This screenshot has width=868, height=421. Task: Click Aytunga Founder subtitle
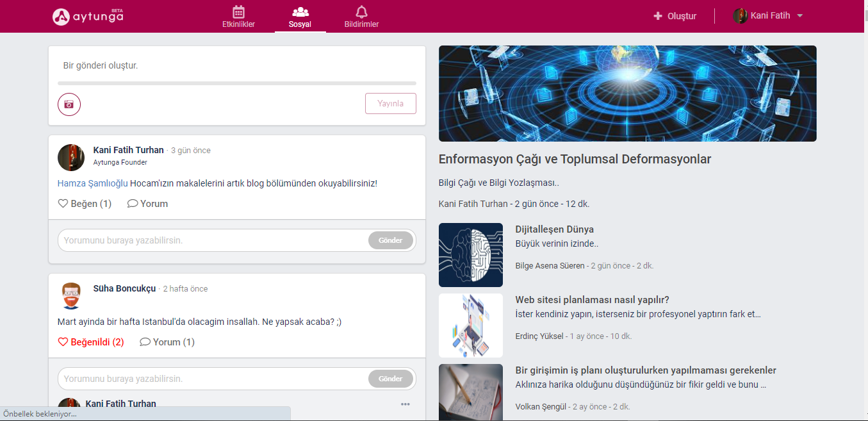[x=120, y=163]
